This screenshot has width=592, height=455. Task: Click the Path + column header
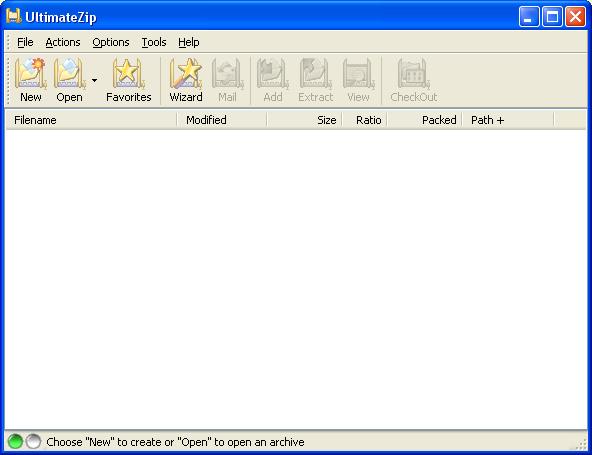pos(508,120)
